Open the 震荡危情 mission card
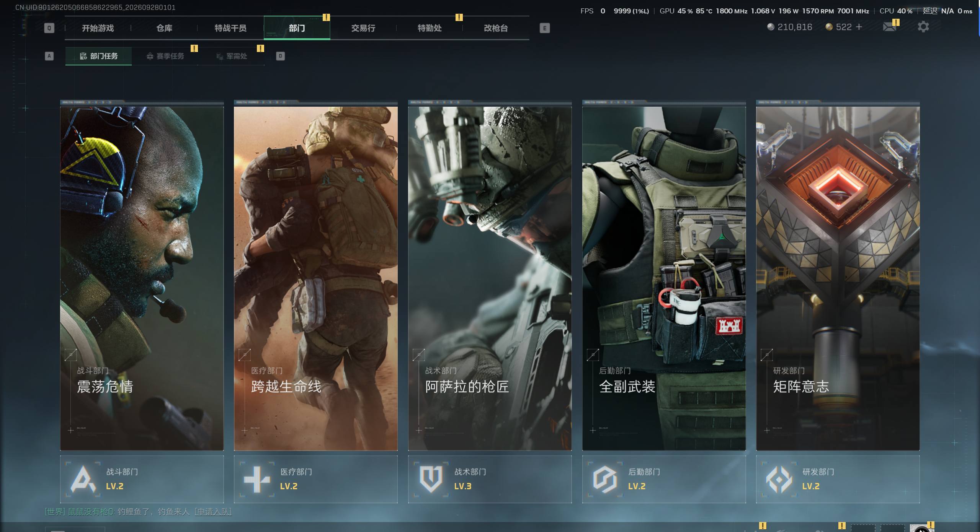This screenshot has height=532, width=980. click(142, 278)
